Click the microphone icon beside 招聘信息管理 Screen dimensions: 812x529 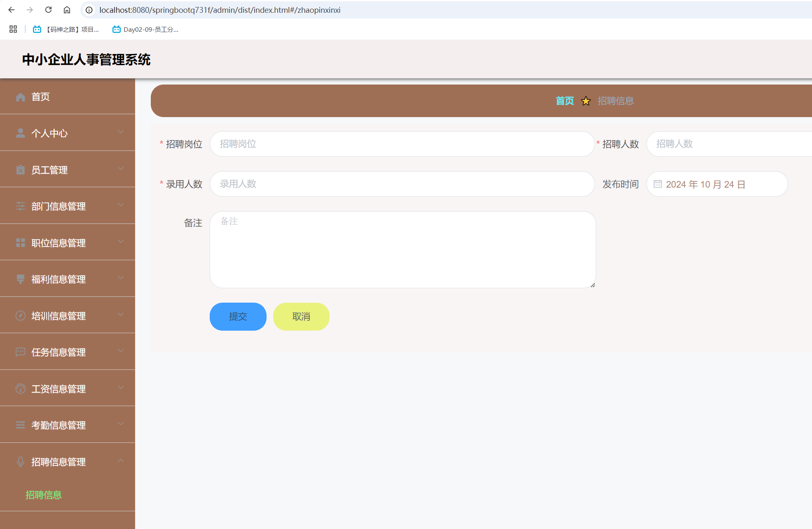click(21, 462)
